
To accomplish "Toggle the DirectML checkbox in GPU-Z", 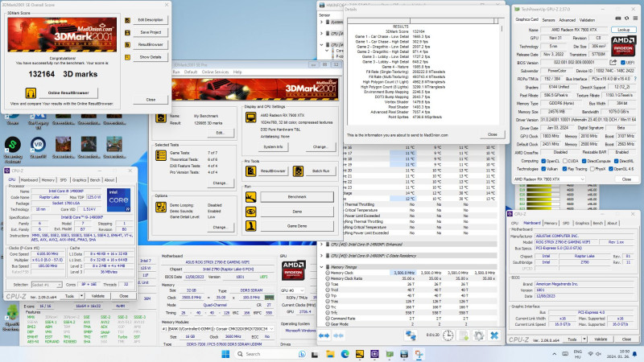I will (617, 161).
